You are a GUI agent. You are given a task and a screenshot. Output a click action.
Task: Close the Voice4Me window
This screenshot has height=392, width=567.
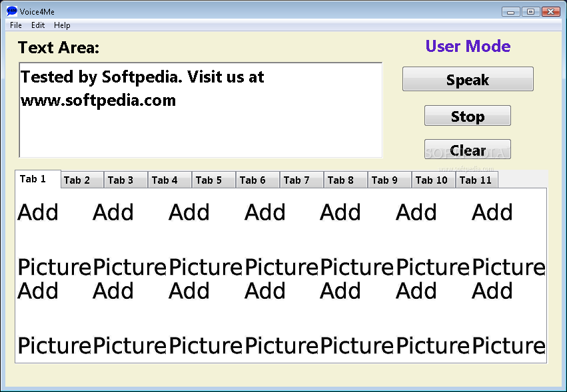click(x=551, y=12)
